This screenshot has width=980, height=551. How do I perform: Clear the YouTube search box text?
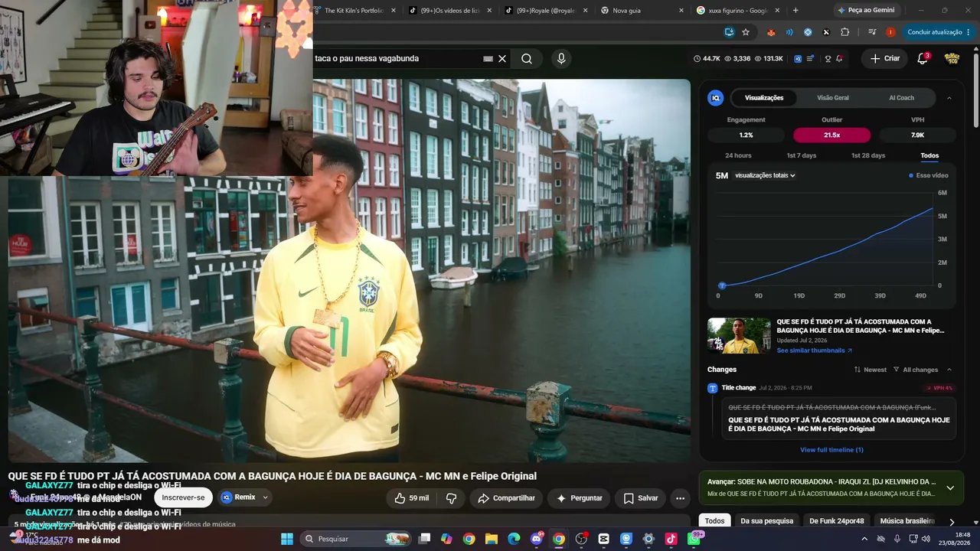pyautogui.click(x=502, y=58)
